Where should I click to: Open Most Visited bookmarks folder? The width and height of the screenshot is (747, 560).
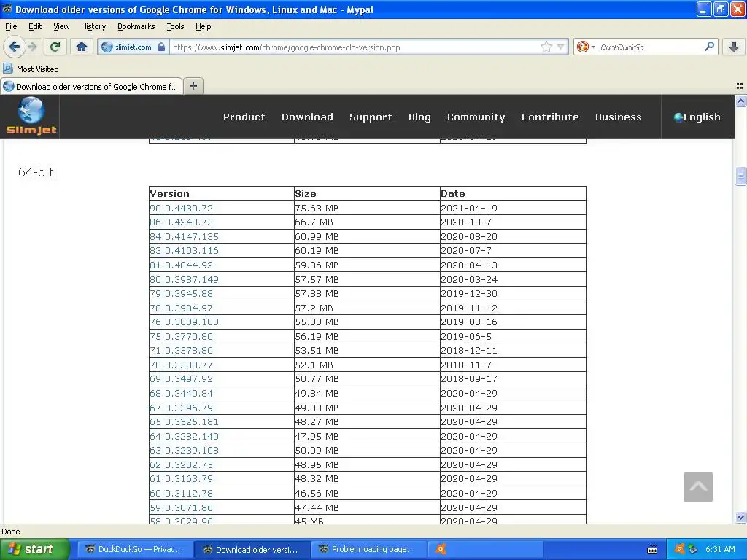coord(31,69)
